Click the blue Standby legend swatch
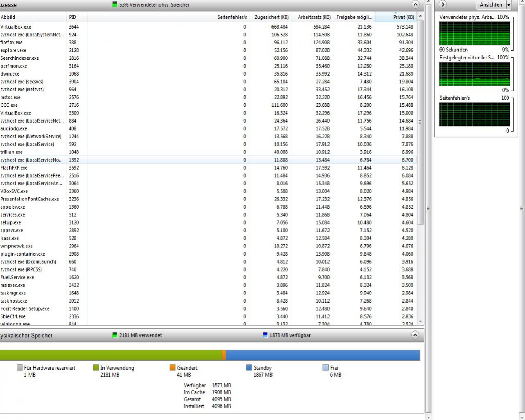 coord(249,368)
